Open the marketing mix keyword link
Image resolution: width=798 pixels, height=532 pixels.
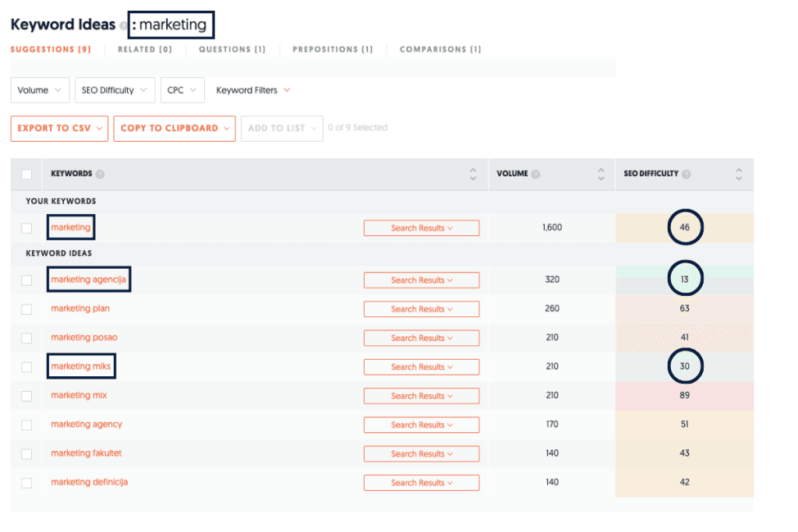tap(79, 396)
